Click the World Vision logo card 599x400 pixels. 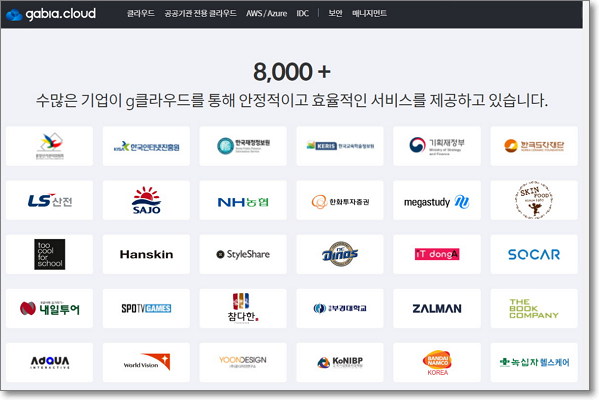[x=146, y=362]
